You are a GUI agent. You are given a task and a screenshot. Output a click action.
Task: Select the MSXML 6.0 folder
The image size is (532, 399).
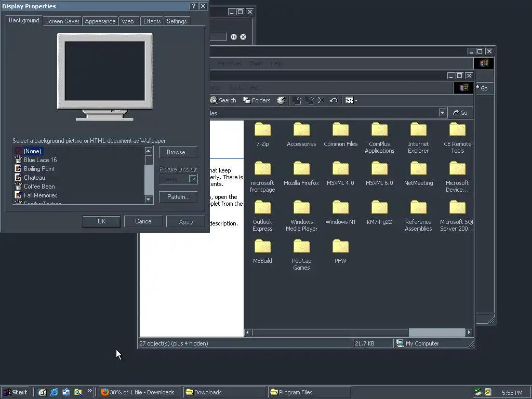pyautogui.click(x=379, y=174)
